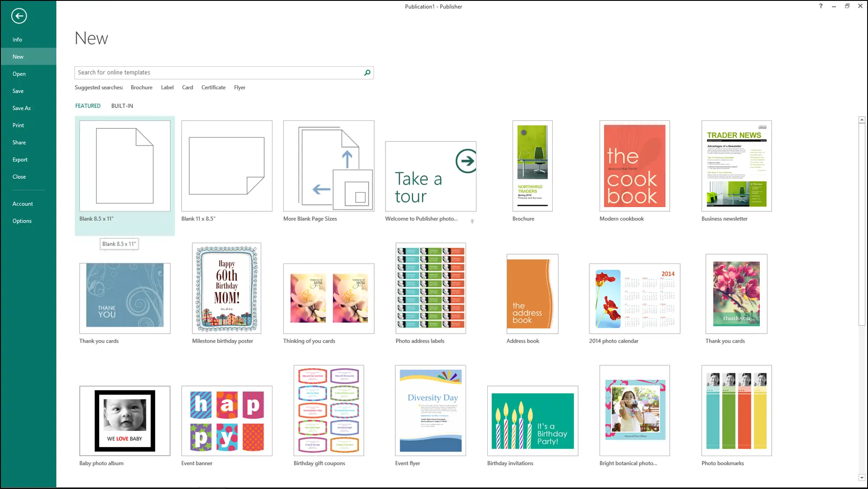Open the Export section
The height and width of the screenshot is (489, 868).
20,159
